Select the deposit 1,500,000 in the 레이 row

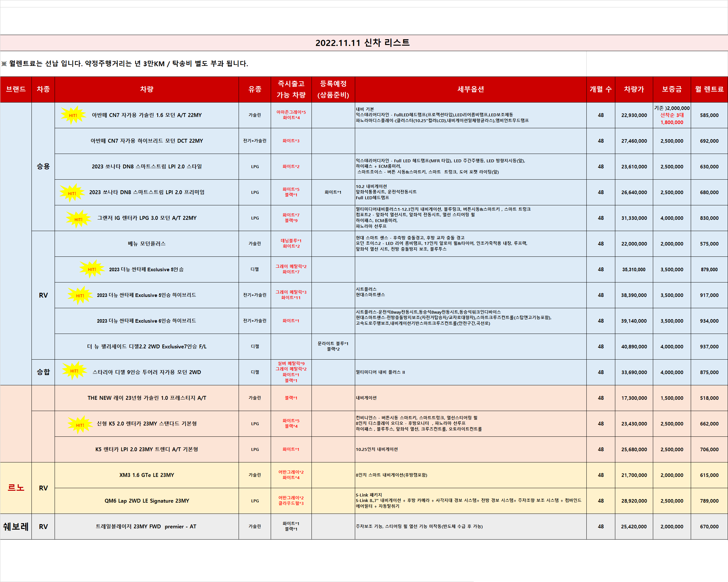click(x=672, y=398)
